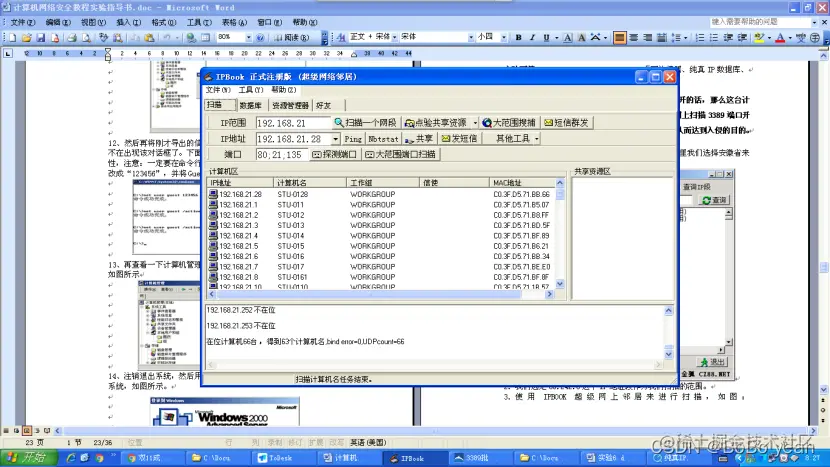Toggle the bulleted list button
Image resolution: width=830 pixels, height=467 pixels.
714,38
